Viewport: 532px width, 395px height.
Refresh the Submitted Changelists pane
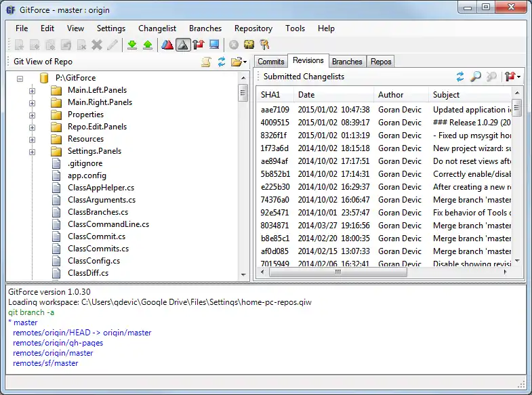point(460,77)
